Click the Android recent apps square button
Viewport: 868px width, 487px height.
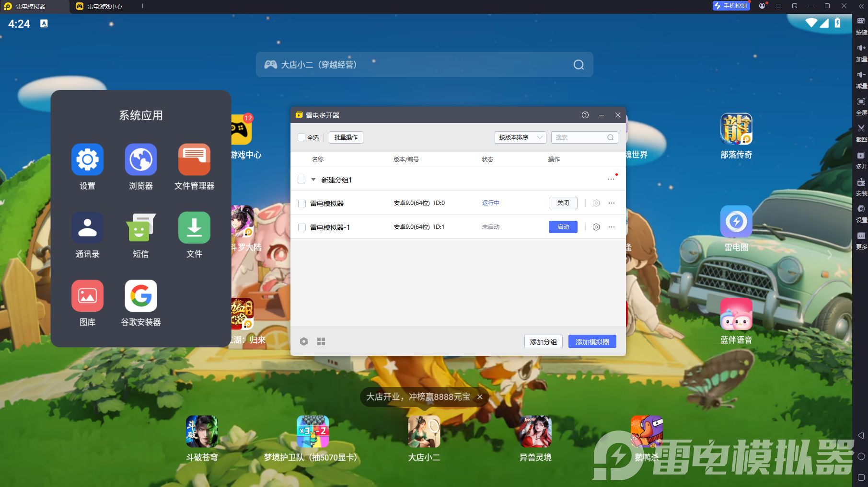pyautogui.click(x=861, y=477)
